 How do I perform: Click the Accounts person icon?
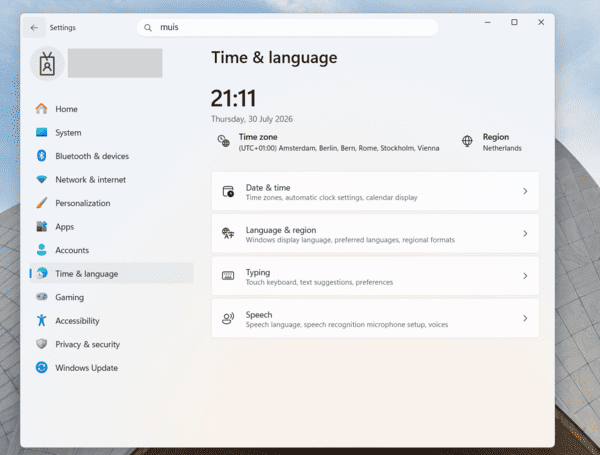coord(41,250)
